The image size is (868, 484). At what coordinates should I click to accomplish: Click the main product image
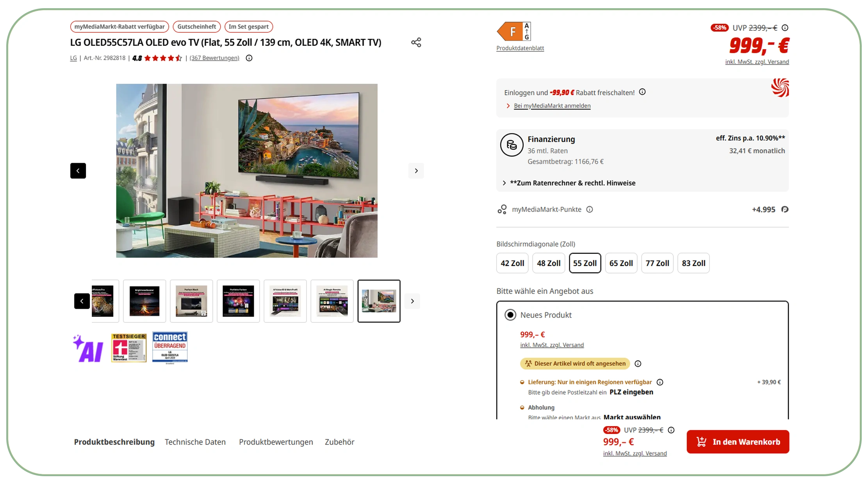click(x=247, y=171)
